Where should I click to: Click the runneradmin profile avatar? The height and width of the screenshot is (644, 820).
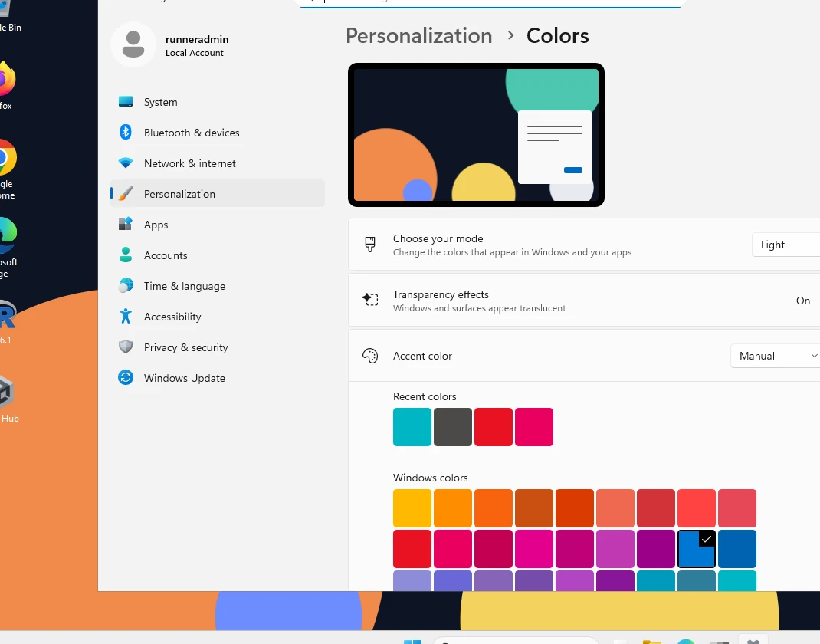[133, 44]
